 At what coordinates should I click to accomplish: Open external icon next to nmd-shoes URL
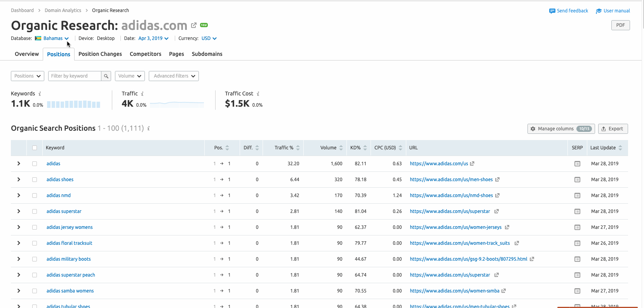click(x=497, y=196)
